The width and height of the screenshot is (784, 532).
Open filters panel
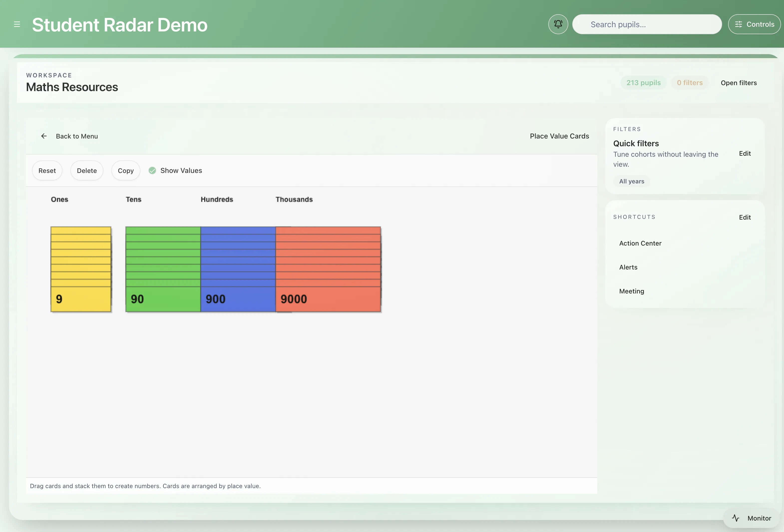[739, 83]
